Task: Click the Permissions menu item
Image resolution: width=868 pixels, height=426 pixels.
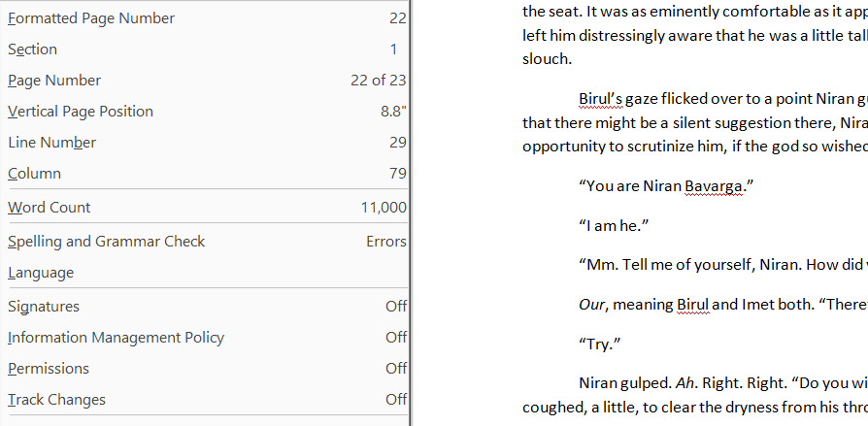Action: [x=49, y=369]
